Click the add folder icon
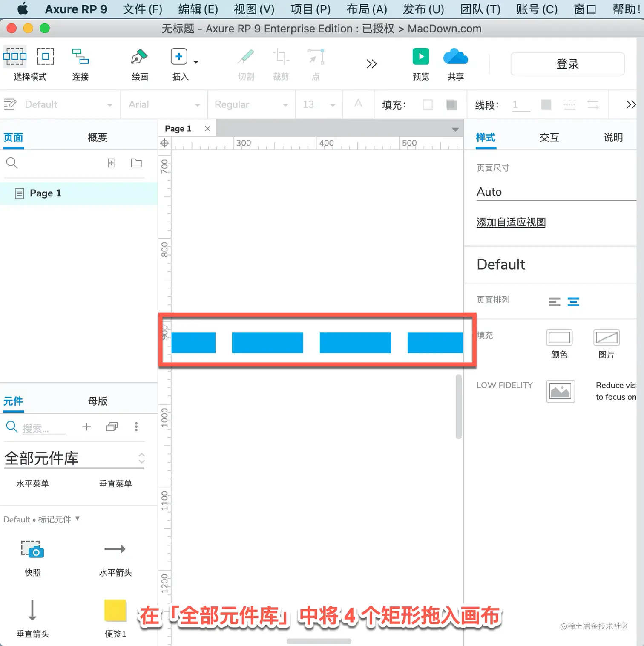The image size is (644, 646). [136, 163]
